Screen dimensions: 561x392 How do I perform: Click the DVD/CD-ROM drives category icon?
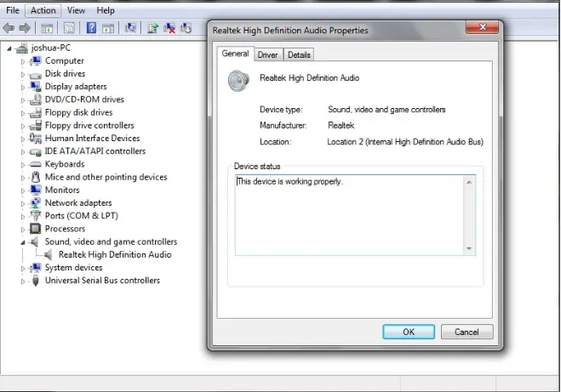(x=35, y=99)
